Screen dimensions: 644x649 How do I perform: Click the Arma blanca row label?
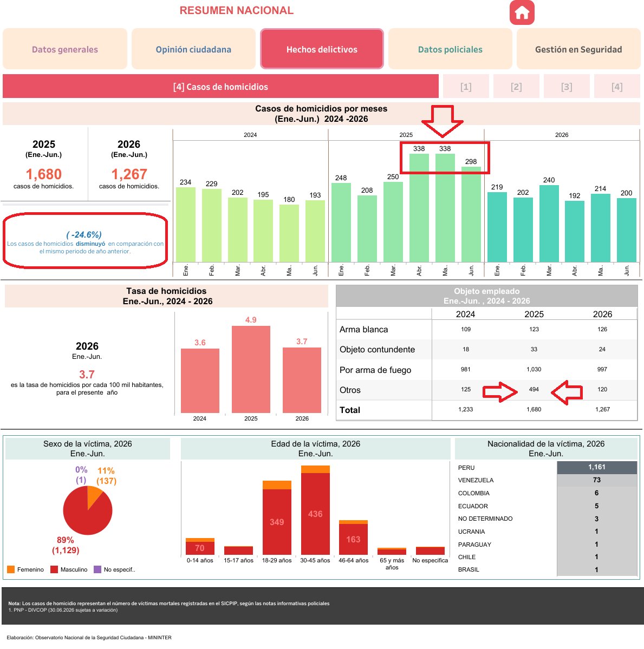point(363,330)
